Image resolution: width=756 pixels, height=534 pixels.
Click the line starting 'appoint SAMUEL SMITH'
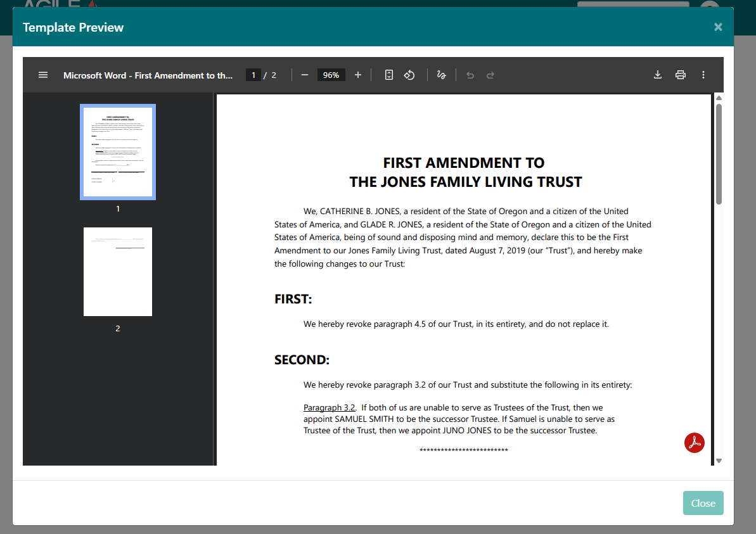(459, 419)
